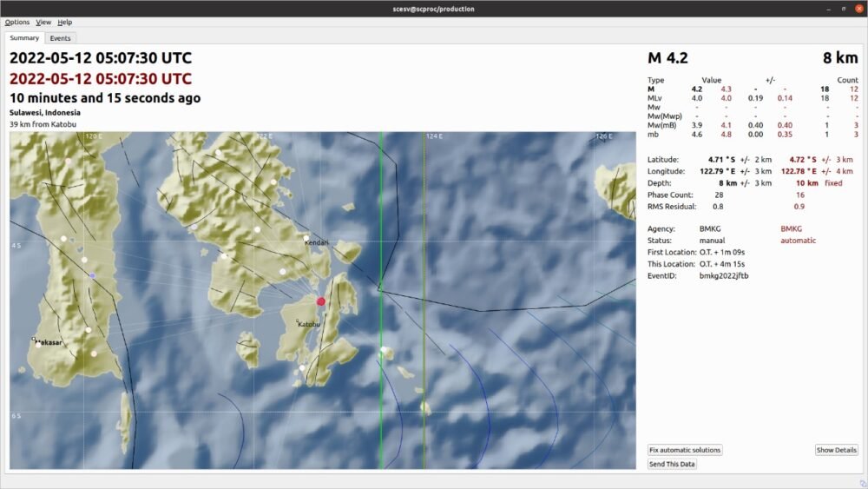868x489 pixels.
Task: Click the red 'fixed' depth label
Action: pyautogui.click(x=833, y=183)
